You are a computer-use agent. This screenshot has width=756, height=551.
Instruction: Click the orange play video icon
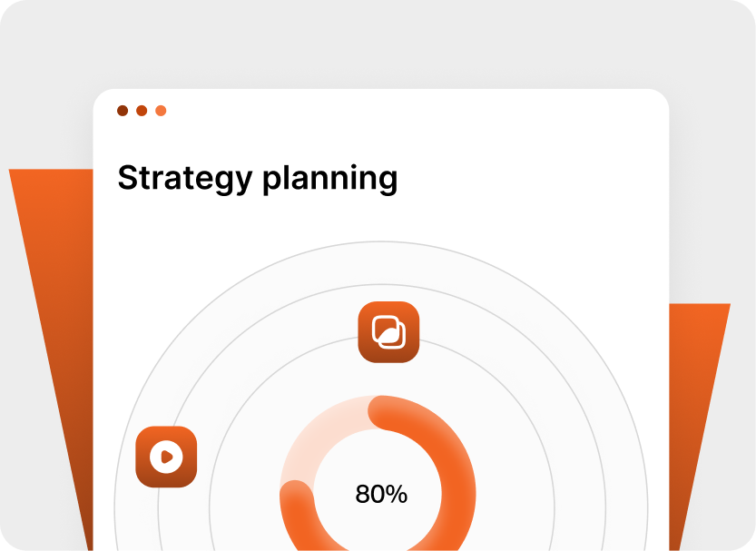pos(166,457)
